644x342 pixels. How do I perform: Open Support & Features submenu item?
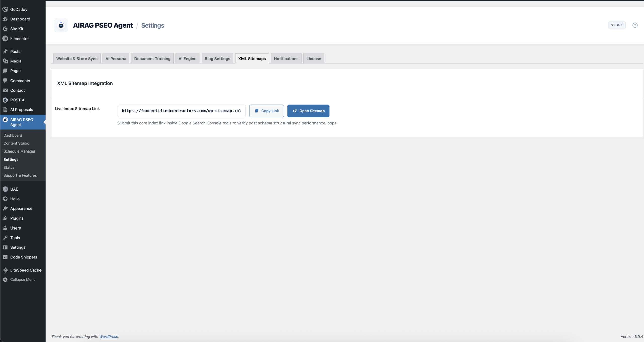(x=20, y=176)
